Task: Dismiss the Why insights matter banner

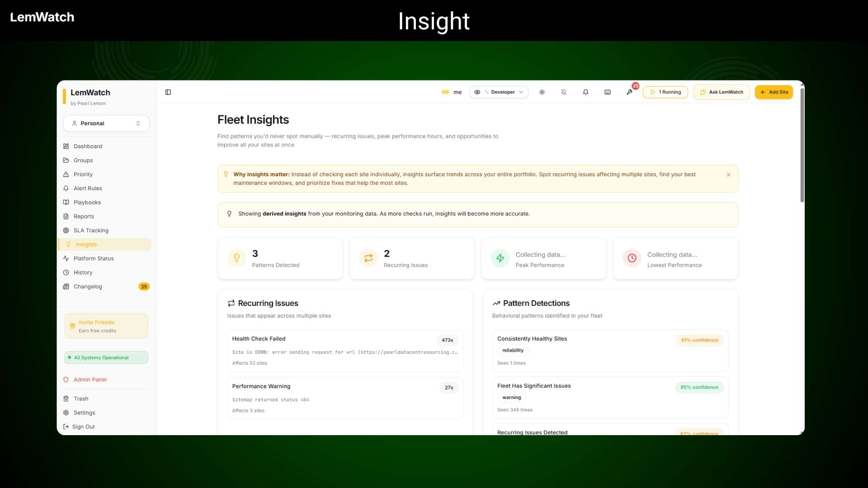Action: coord(728,174)
